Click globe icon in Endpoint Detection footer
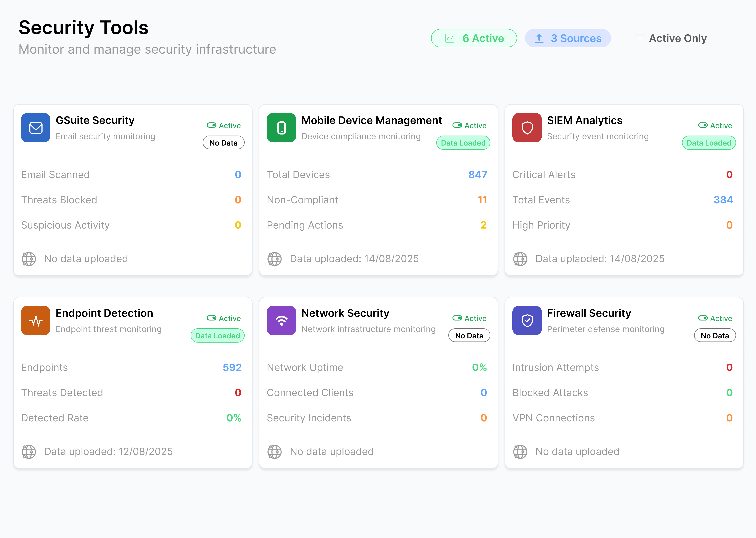 [x=29, y=451]
